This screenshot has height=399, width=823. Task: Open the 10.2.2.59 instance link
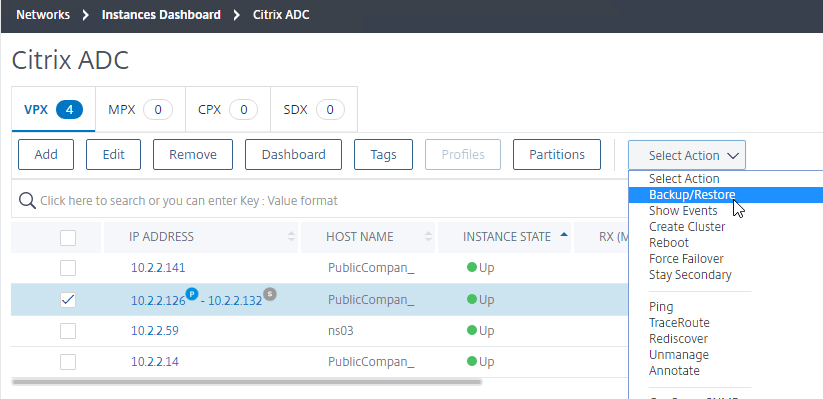pos(155,331)
